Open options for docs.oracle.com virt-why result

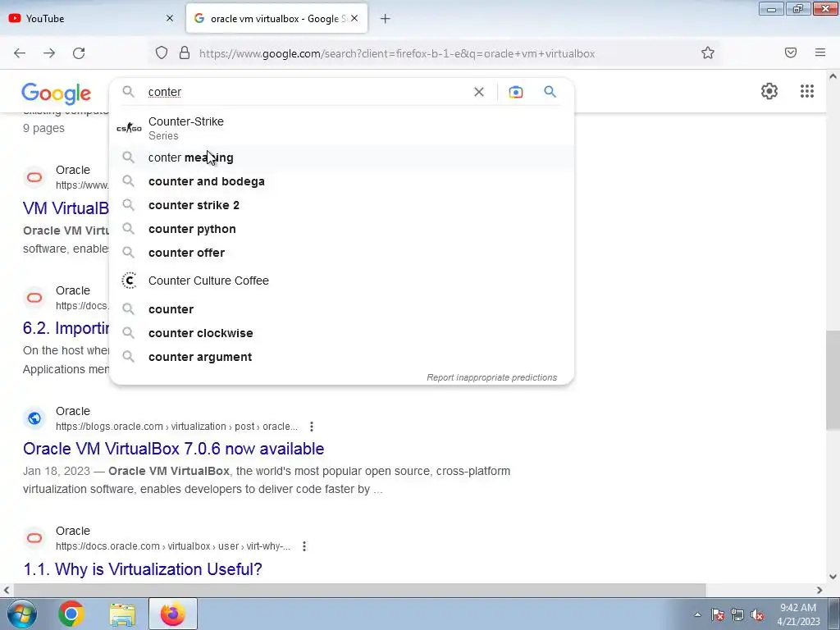(x=304, y=546)
